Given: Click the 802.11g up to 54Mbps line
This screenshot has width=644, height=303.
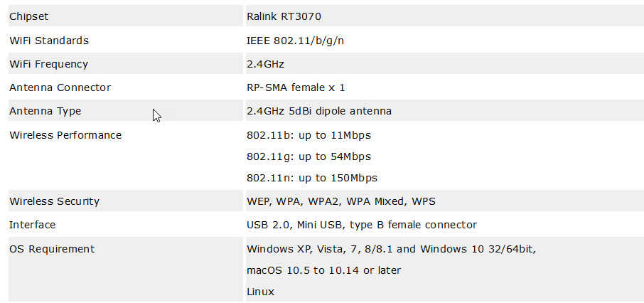Looking at the screenshot, I should tap(309, 156).
